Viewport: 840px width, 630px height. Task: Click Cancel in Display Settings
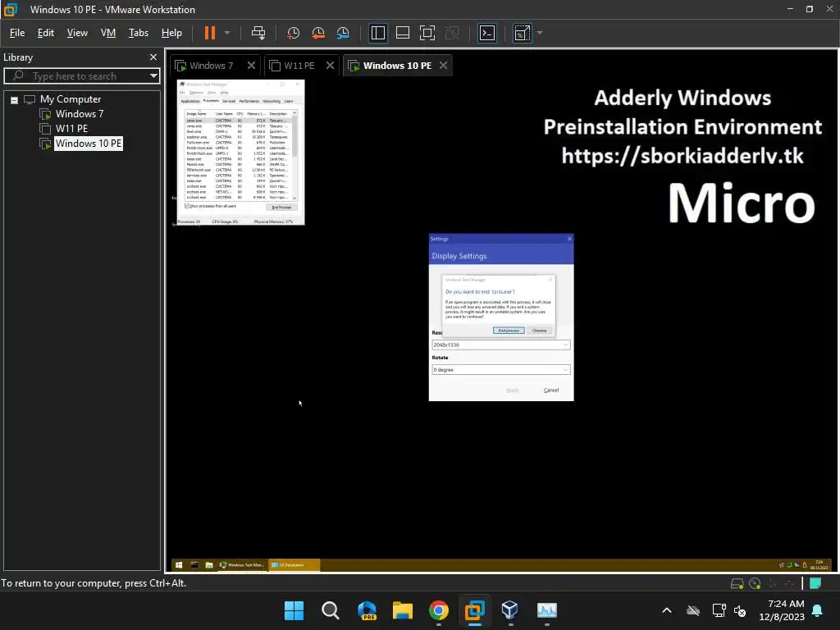[x=550, y=390]
